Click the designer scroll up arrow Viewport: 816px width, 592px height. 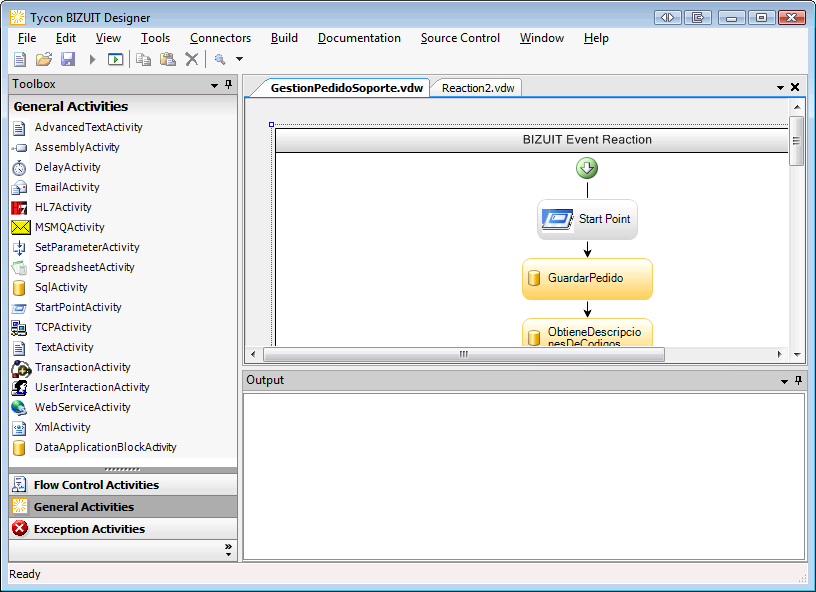(797, 107)
